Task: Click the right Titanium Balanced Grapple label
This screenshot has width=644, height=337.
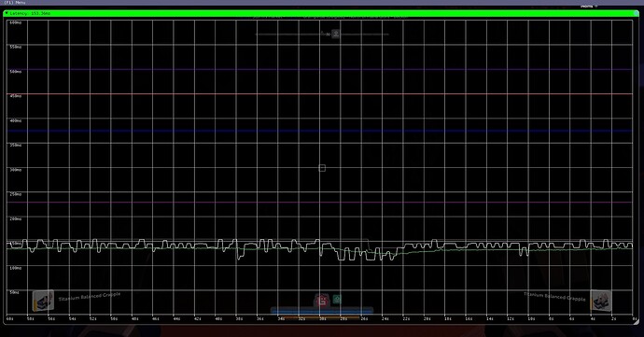Action: click(554, 296)
